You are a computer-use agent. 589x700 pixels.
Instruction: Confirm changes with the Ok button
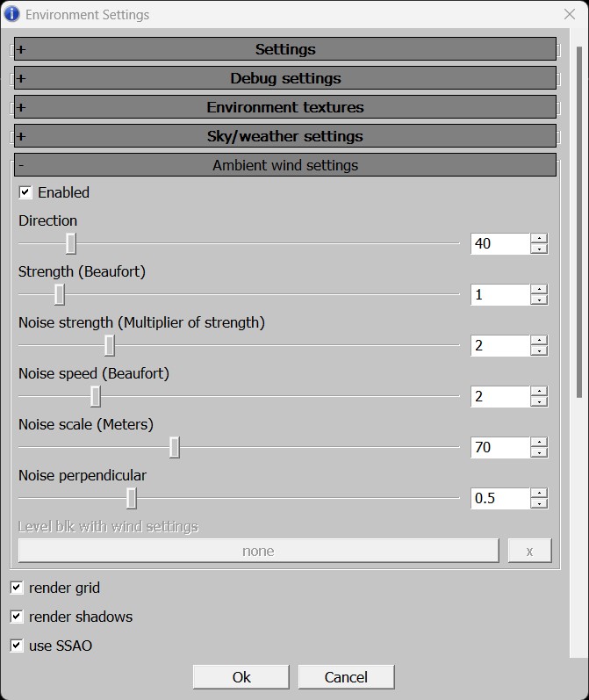click(x=241, y=677)
